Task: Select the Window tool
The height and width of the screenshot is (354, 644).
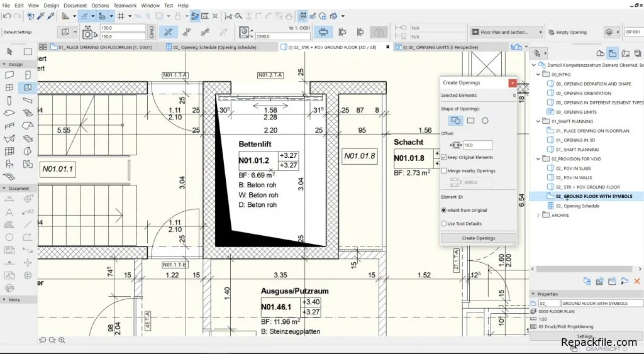Action: click(9, 87)
